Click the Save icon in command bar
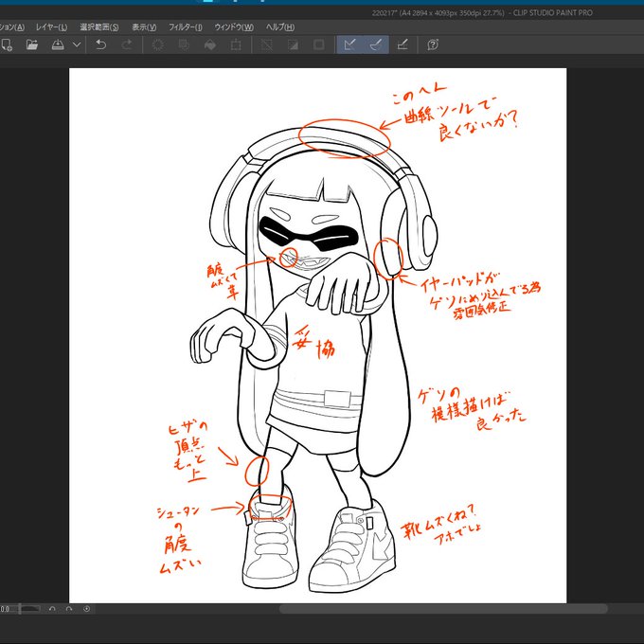This screenshot has height=644, width=644. (58, 45)
